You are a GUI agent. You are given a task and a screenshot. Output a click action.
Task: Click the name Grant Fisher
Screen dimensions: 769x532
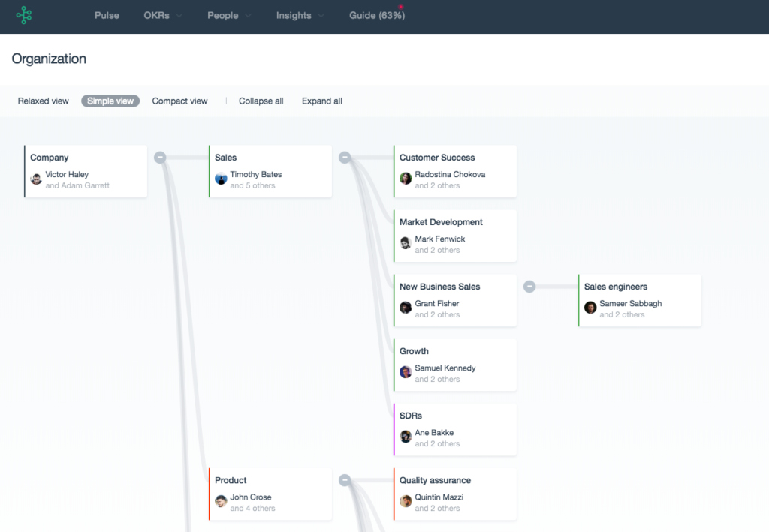point(437,304)
